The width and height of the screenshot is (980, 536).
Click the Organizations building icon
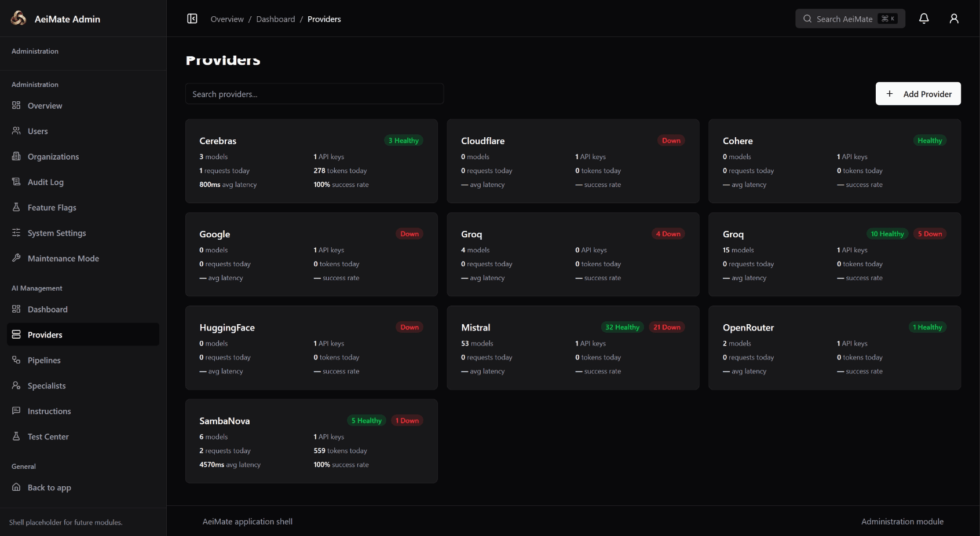tap(16, 156)
